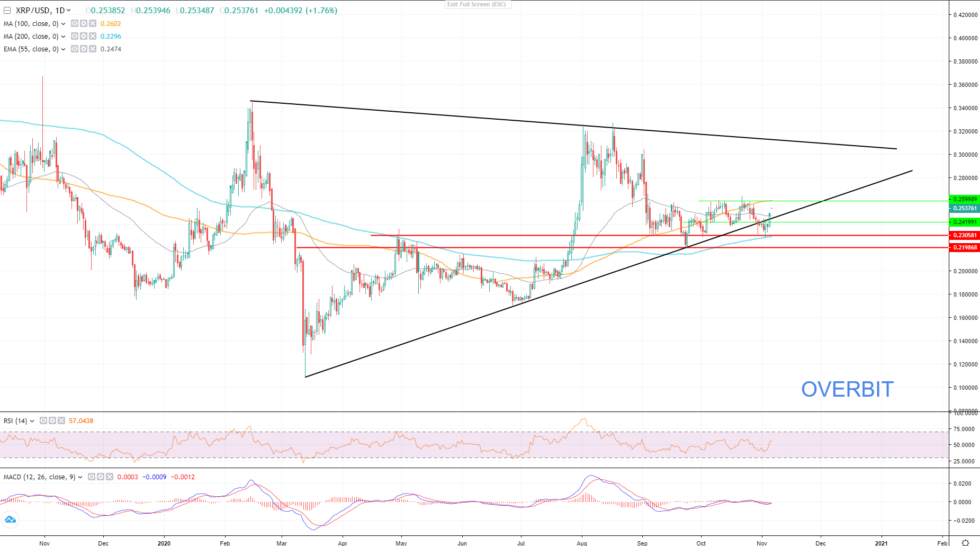
Task: Expand the MACD (12, 26, close, 9) menu
Action: [x=80, y=477]
